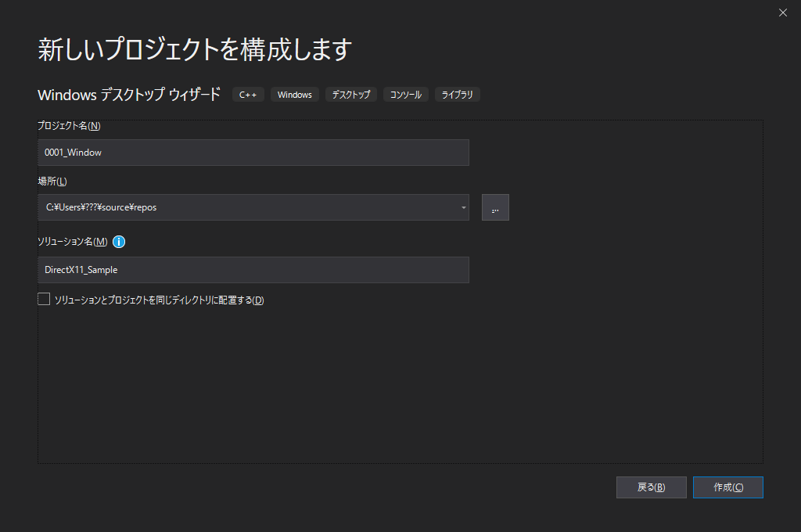Click the ライブラリ tag
This screenshot has height=532, width=801.
(457, 94)
